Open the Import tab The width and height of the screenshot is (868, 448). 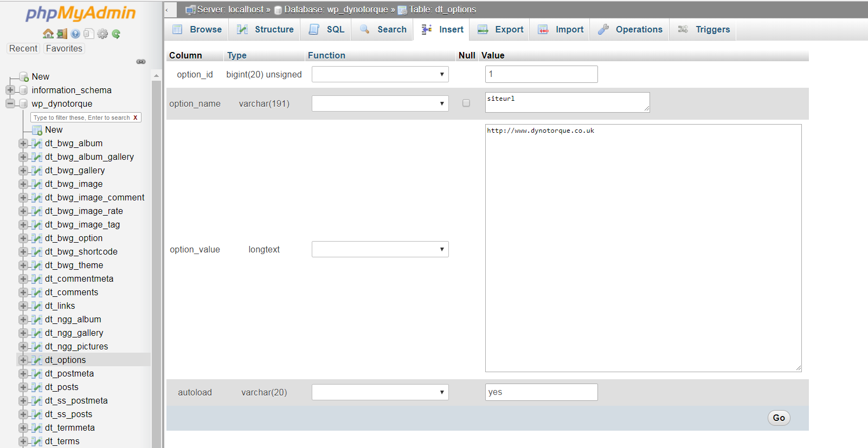pos(561,29)
